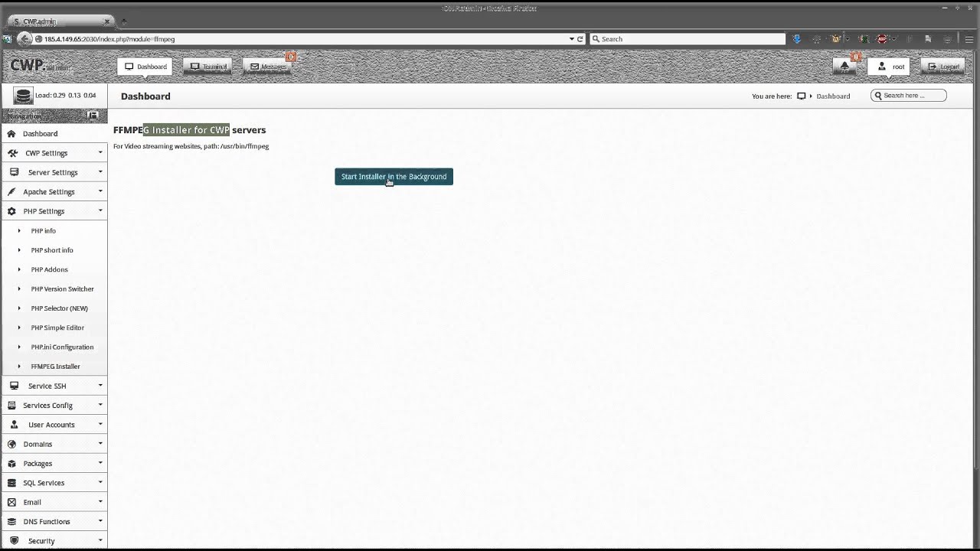Expand the Email menu

pos(54,502)
